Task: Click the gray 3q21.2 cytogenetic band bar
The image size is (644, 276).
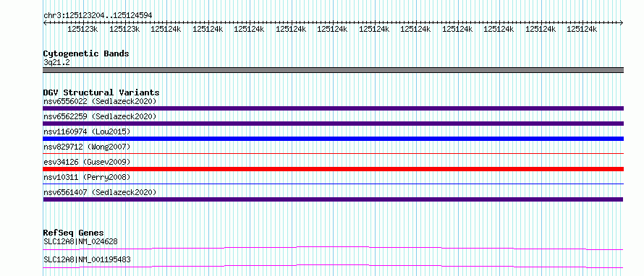Action: point(333,69)
